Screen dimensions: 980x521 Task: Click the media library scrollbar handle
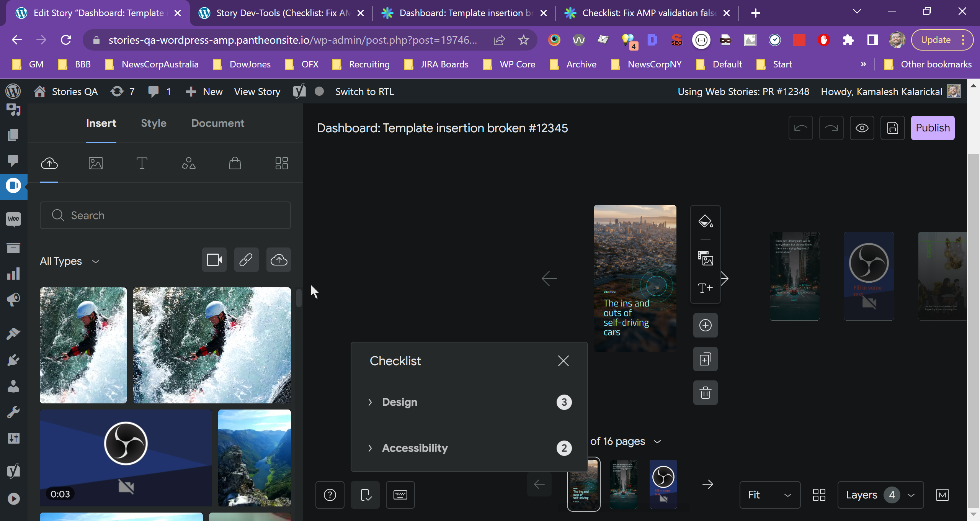(x=299, y=298)
